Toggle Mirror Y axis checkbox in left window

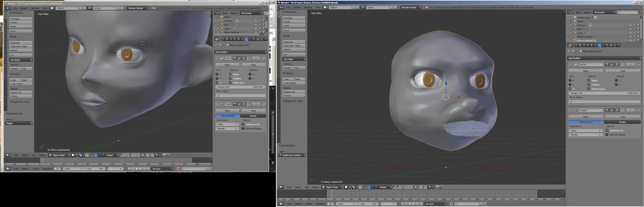217,79
